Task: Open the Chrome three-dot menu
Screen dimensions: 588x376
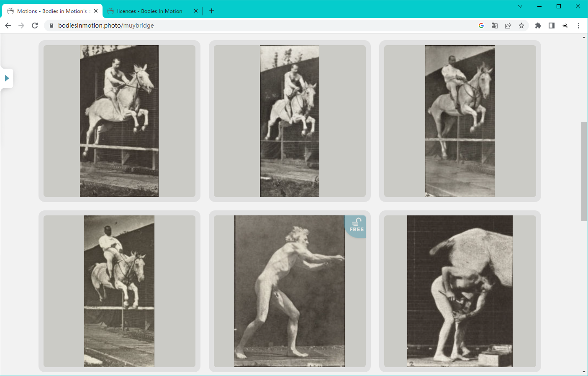Action: [578, 26]
